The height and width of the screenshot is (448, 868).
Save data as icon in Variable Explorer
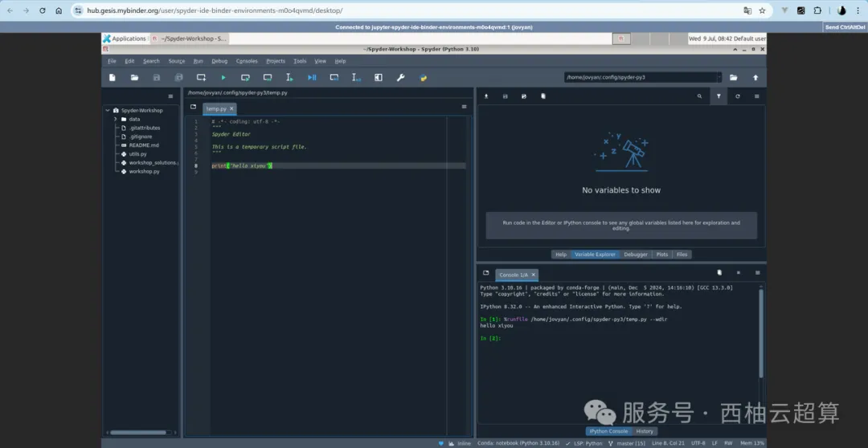click(524, 96)
